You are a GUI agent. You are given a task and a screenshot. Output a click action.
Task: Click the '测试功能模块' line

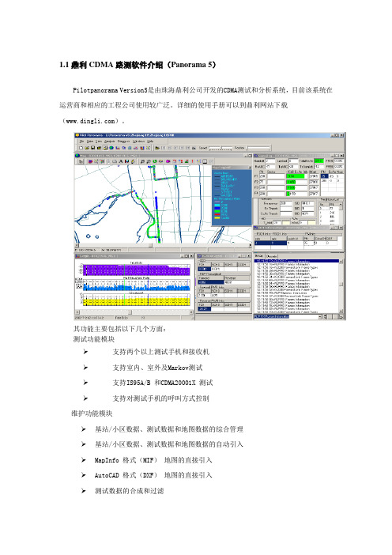94,339
